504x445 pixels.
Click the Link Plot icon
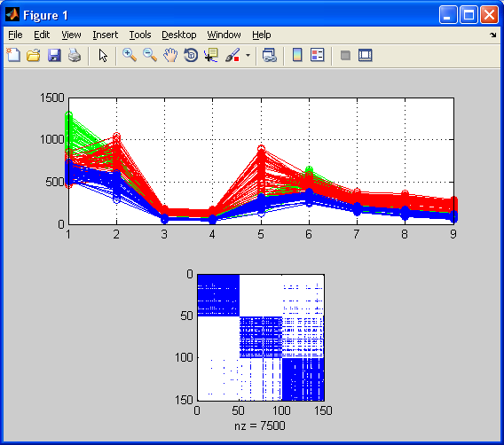(270, 55)
